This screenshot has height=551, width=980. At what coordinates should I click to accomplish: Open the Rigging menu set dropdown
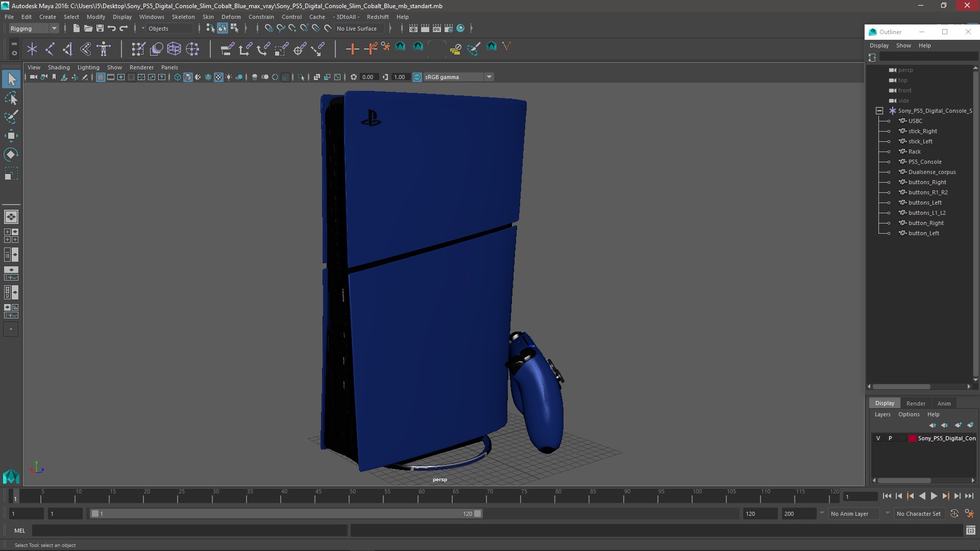click(33, 29)
